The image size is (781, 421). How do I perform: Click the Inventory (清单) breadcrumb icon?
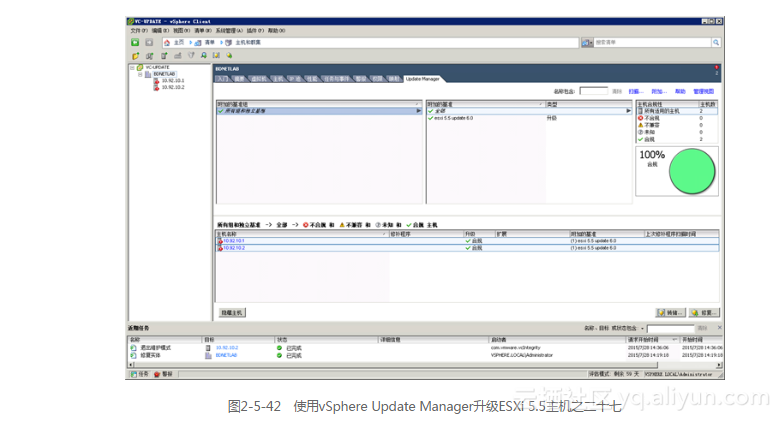point(198,43)
